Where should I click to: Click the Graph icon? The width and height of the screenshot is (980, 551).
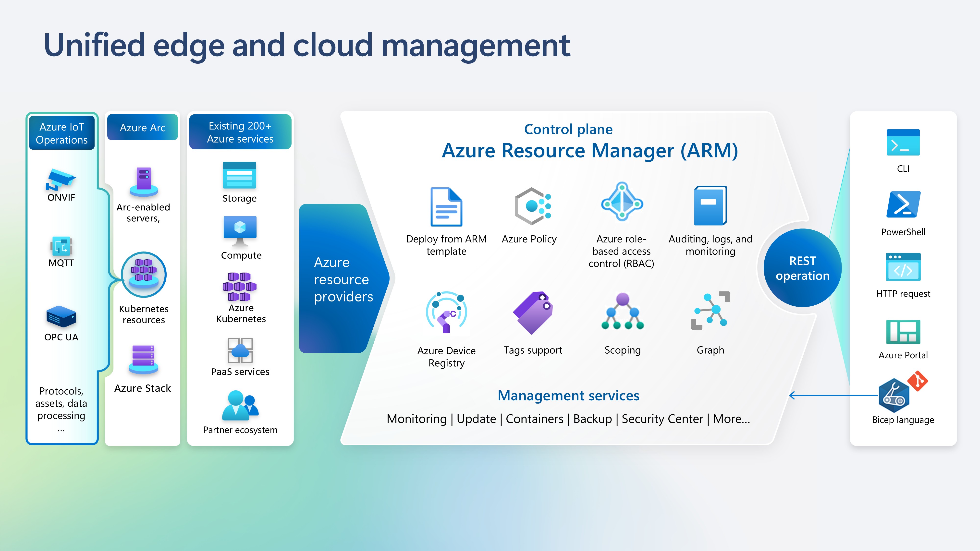[710, 311]
